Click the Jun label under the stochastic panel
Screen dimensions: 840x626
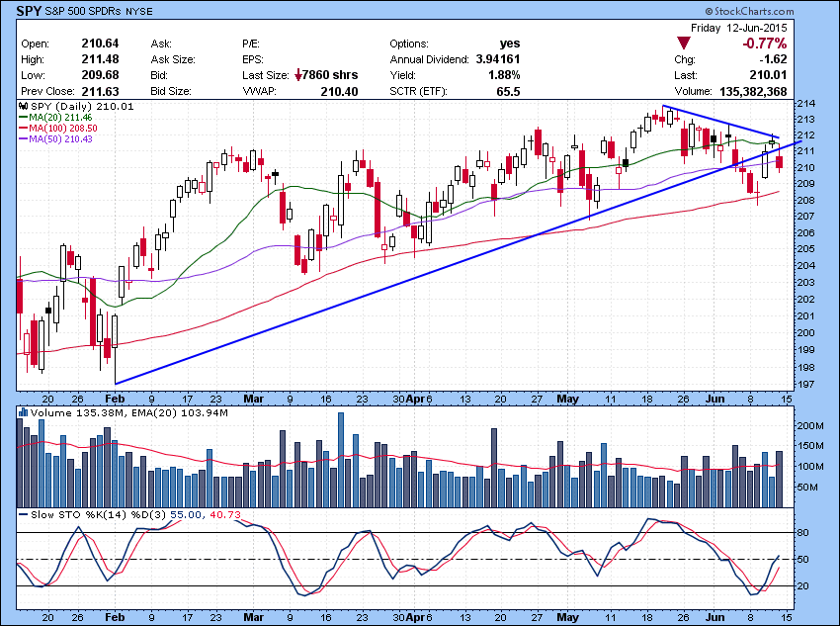click(715, 617)
